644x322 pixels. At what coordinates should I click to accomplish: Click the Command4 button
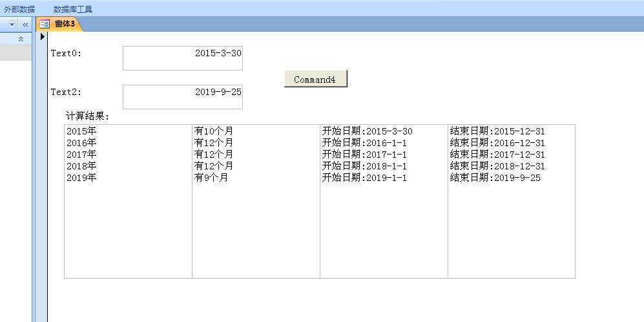tap(315, 79)
